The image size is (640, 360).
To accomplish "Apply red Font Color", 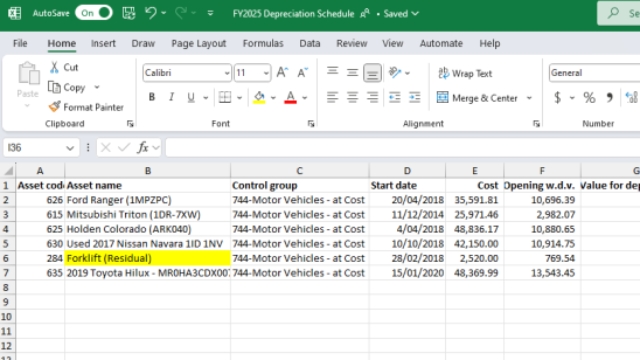I will point(290,97).
